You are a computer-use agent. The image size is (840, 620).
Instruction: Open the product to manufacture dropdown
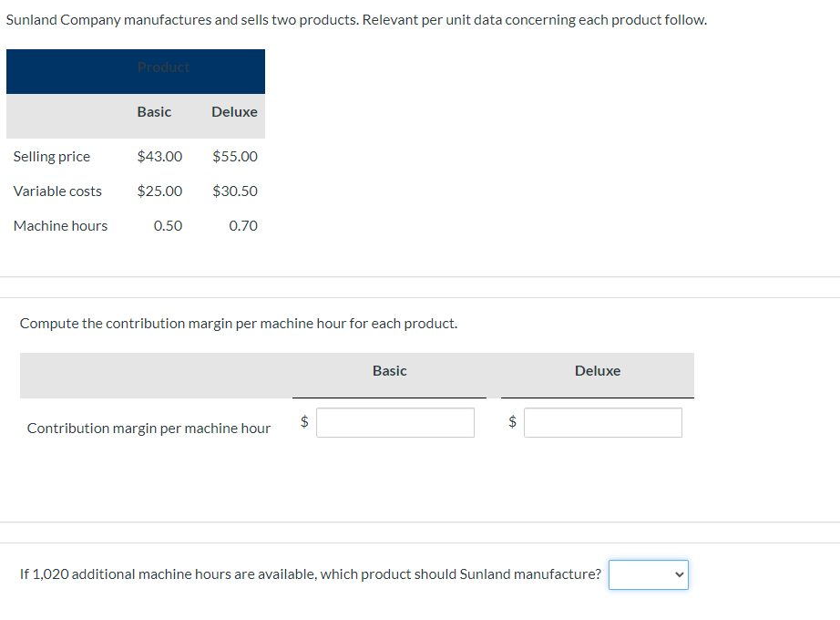click(648, 574)
